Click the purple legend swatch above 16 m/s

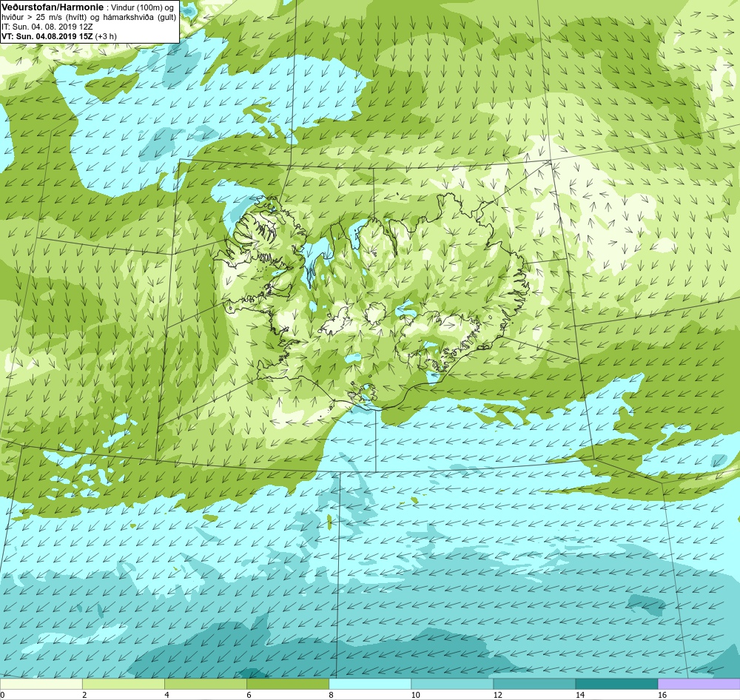[699, 684]
